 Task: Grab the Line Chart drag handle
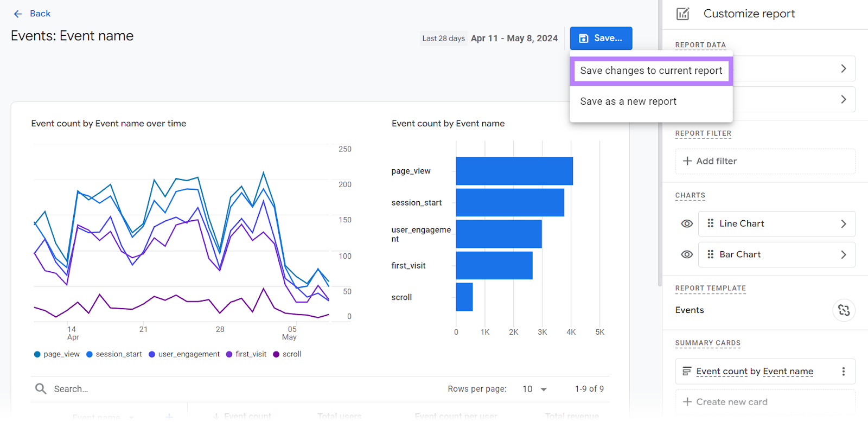[x=710, y=223]
